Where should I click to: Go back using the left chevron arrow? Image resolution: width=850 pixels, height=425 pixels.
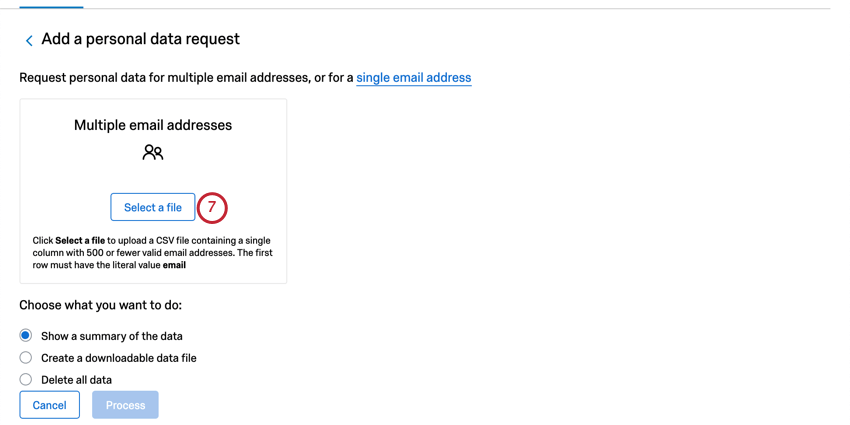(29, 40)
